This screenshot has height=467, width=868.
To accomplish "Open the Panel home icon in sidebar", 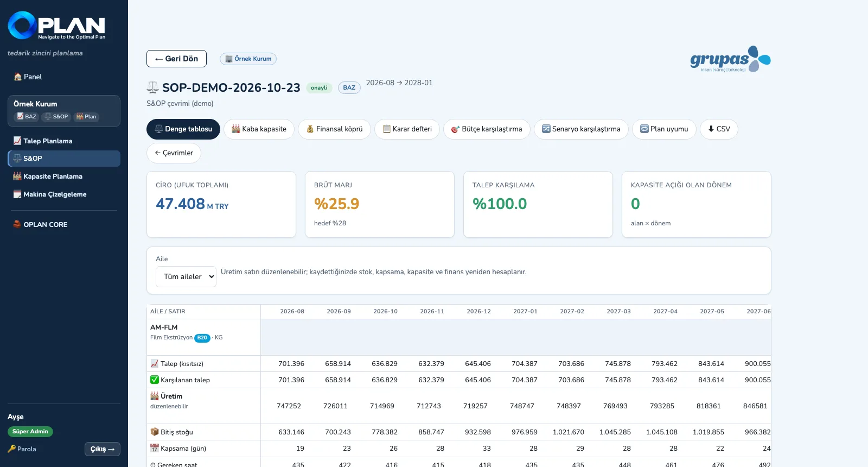I will pyautogui.click(x=18, y=77).
